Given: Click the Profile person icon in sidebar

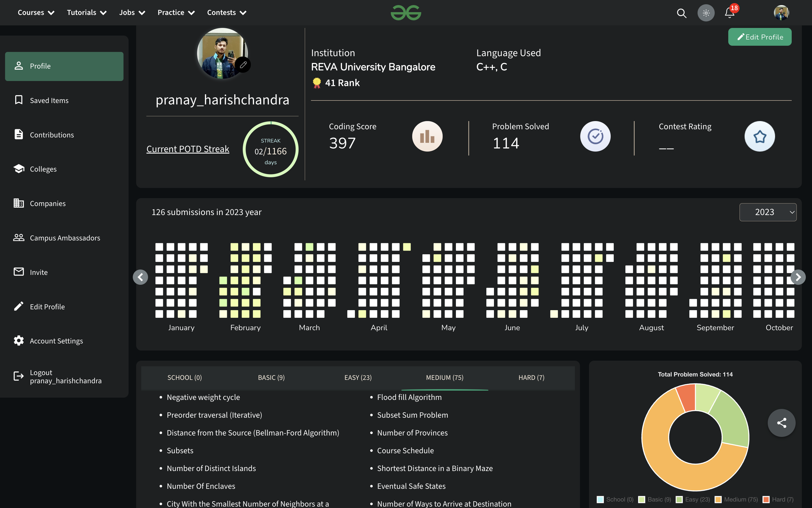Looking at the screenshot, I should (x=19, y=65).
